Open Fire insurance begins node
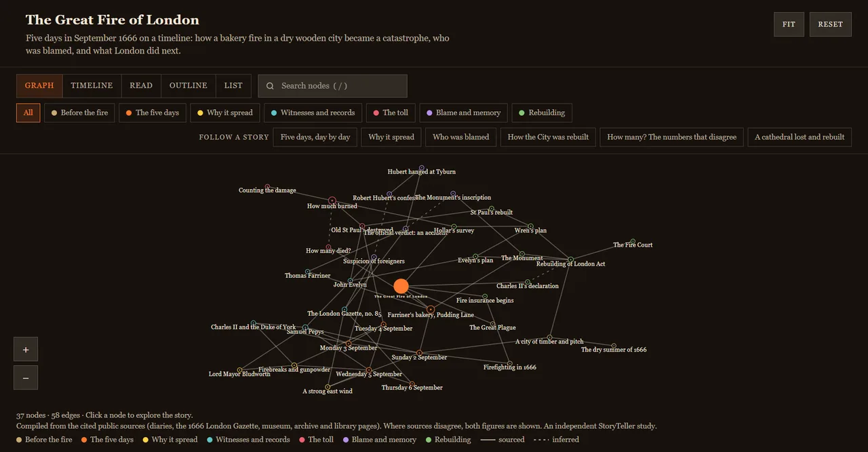868x452 pixels. point(485,296)
